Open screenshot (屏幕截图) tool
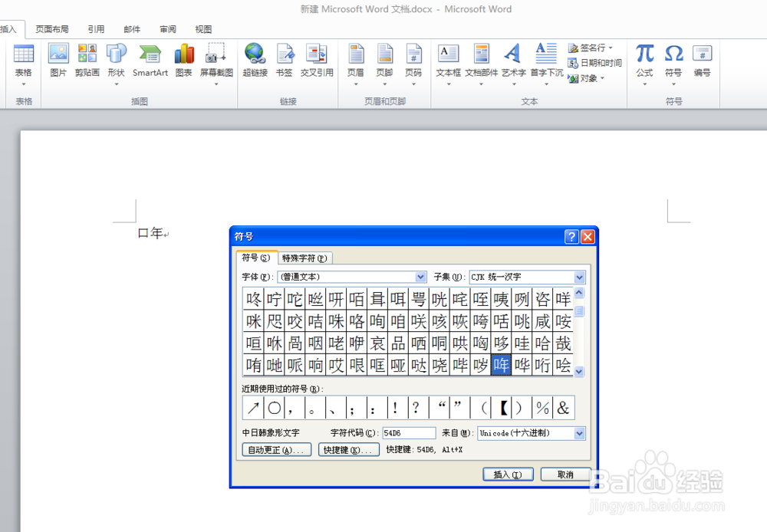The height and width of the screenshot is (532, 767). click(x=216, y=61)
